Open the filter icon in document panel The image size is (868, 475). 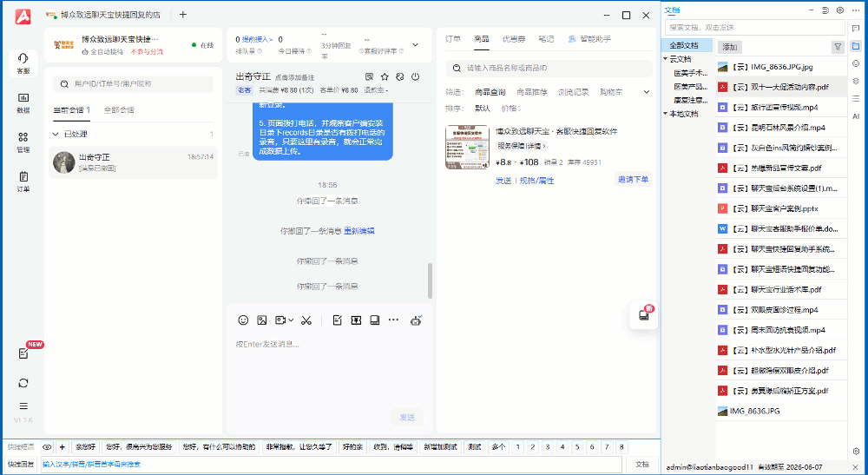pyautogui.click(x=838, y=47)
